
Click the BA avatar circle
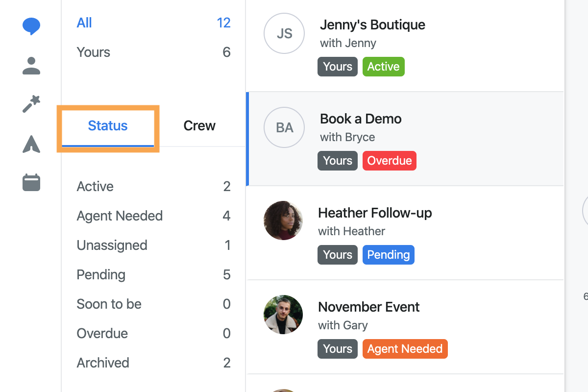pyautogui.click(x=284, y=127)
